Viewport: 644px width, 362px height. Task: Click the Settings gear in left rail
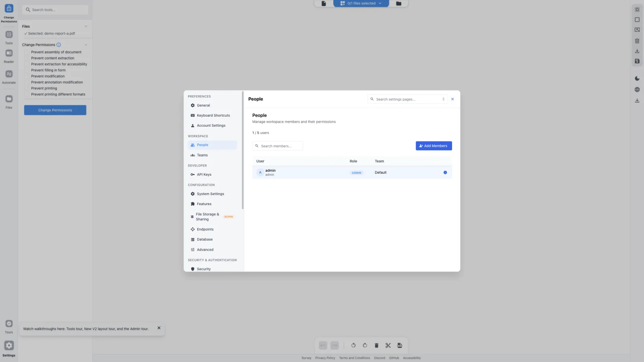pos(9,346)
